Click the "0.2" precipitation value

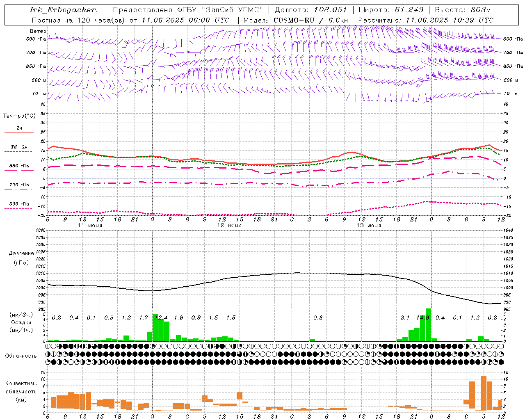[x=56, y=317]
